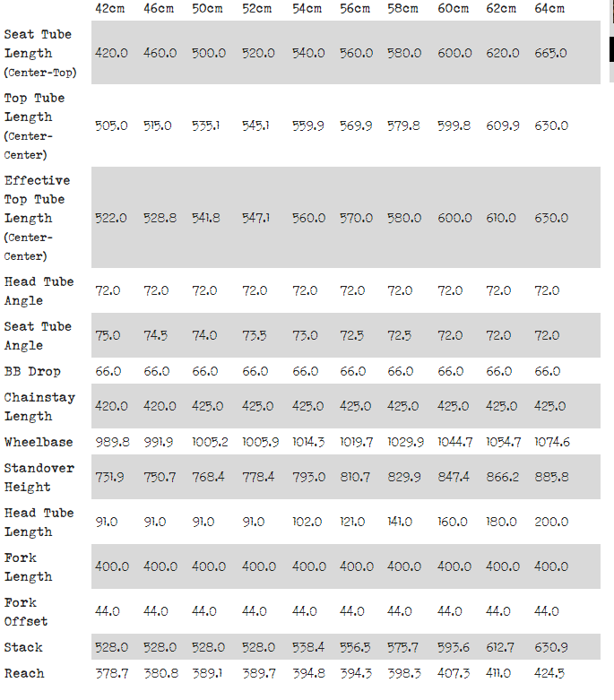The image size is (614, 700).
Task: Click the Head Tube Angle row label
Action: [x=39, y=290]
